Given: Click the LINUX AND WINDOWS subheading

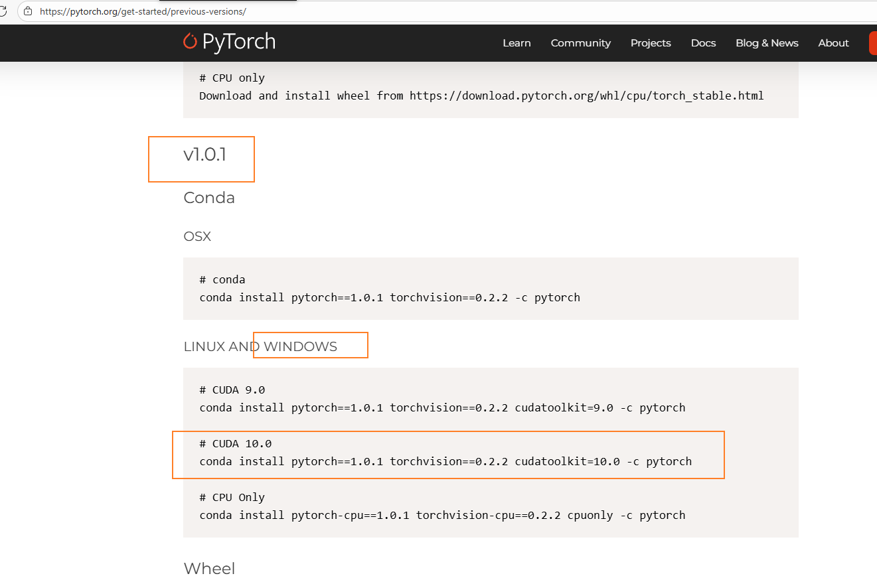Looking at the screenshot, I should point(260,346).
